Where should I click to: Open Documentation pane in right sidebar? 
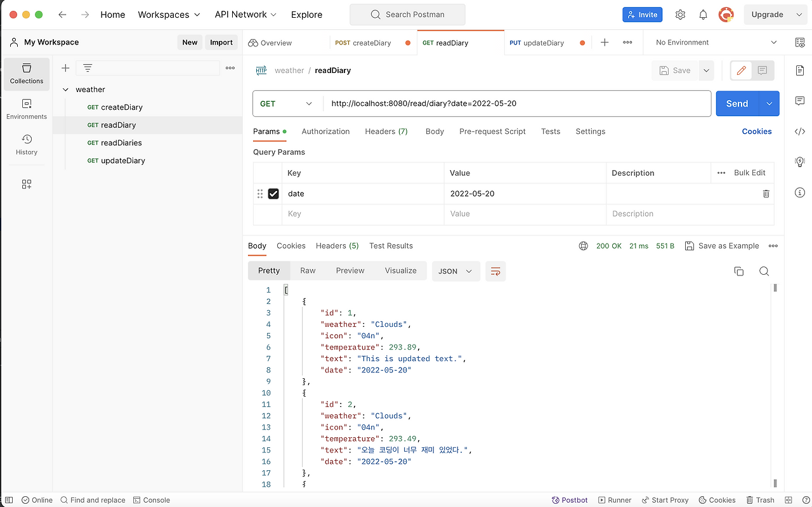(799, 70)
